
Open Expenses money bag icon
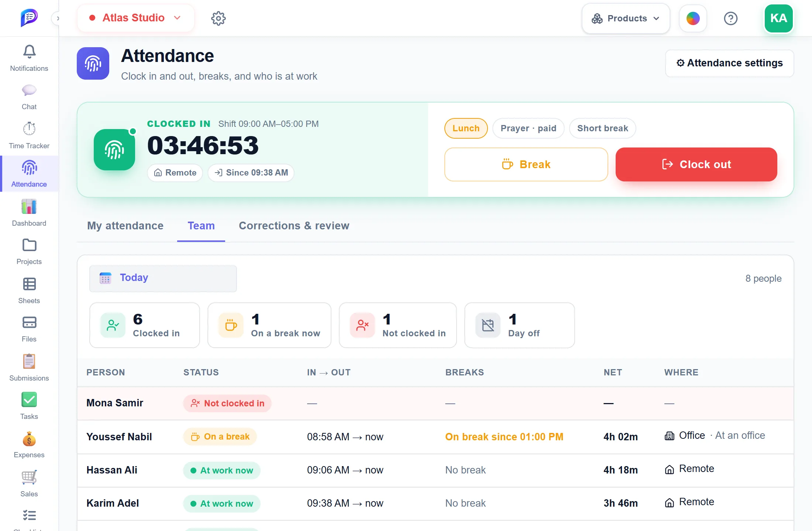click(x=29, y=439)
